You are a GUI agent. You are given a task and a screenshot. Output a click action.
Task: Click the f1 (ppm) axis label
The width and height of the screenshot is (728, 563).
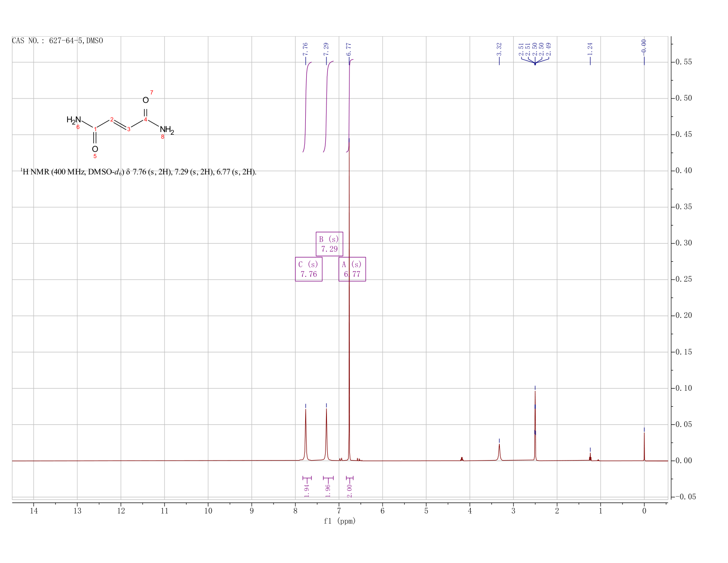click(340, 521)
